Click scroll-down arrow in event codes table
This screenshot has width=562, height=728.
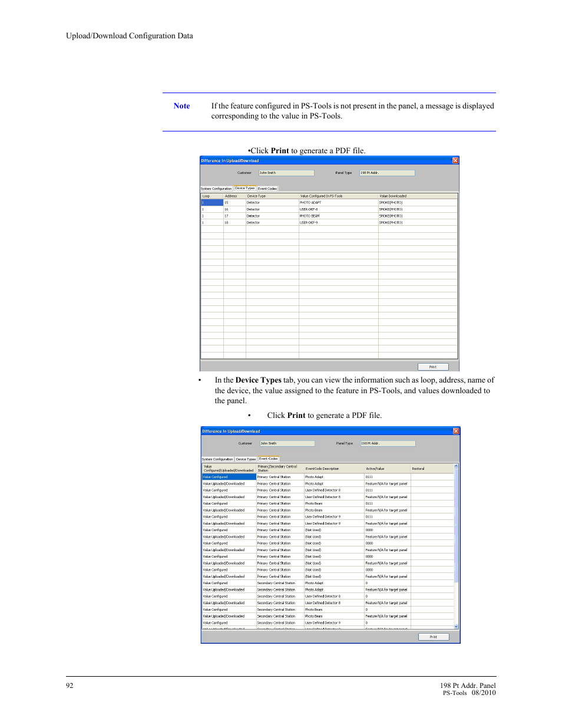(456, 627)
